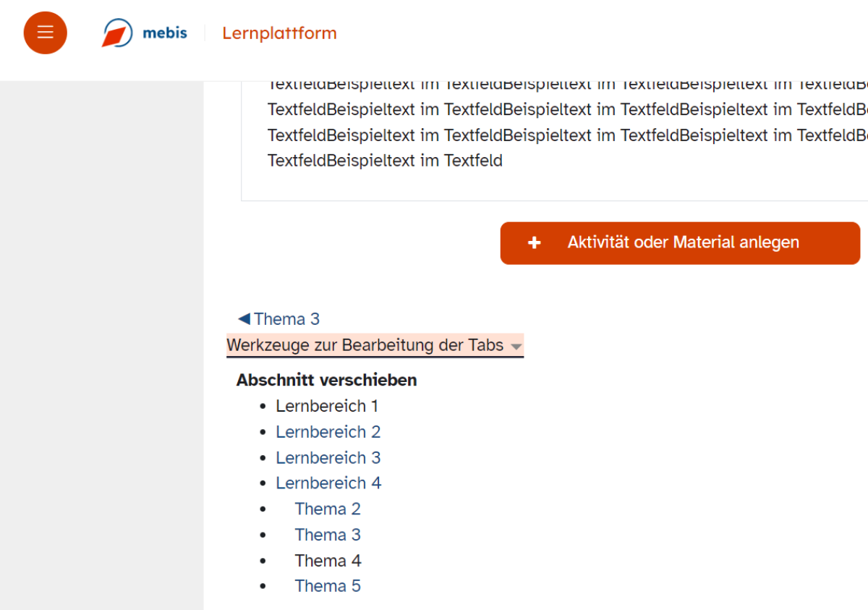Click the mebis logo

(x=143, y=33)
